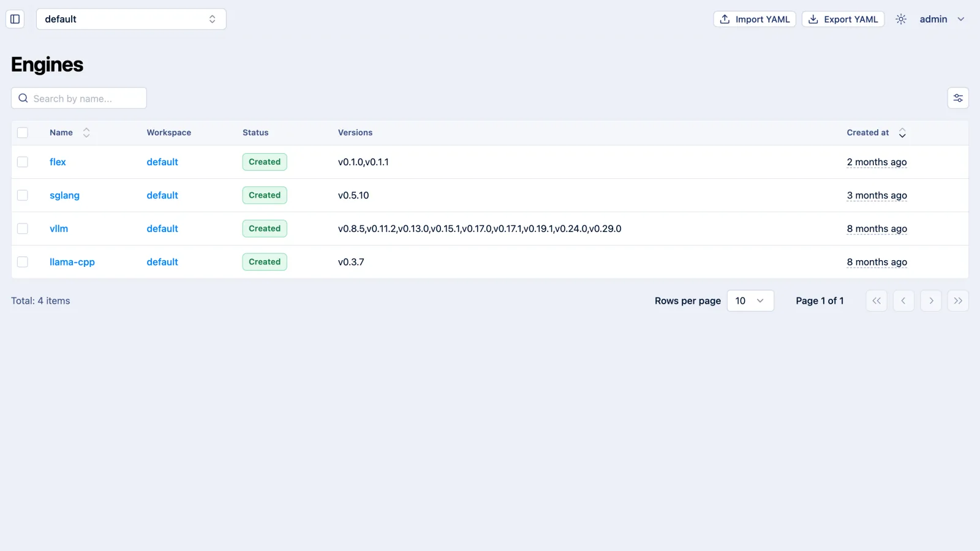Sort by Created at column arrows

tap(902, 133)
